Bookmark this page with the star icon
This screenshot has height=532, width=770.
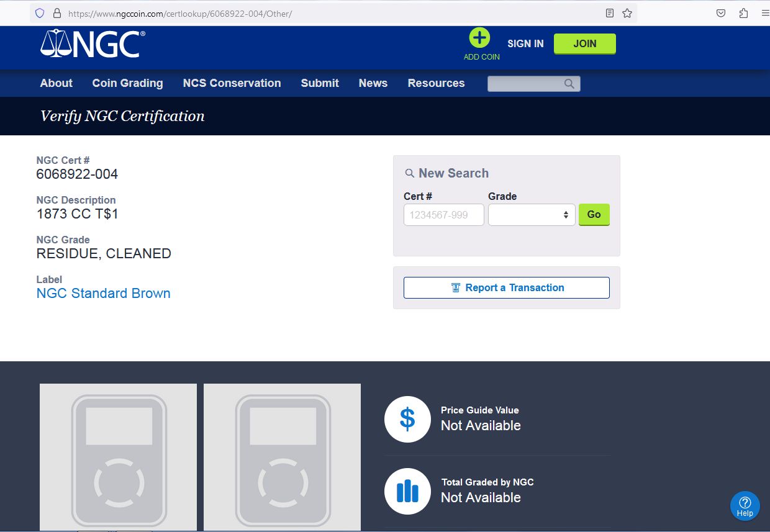(627, 13)
